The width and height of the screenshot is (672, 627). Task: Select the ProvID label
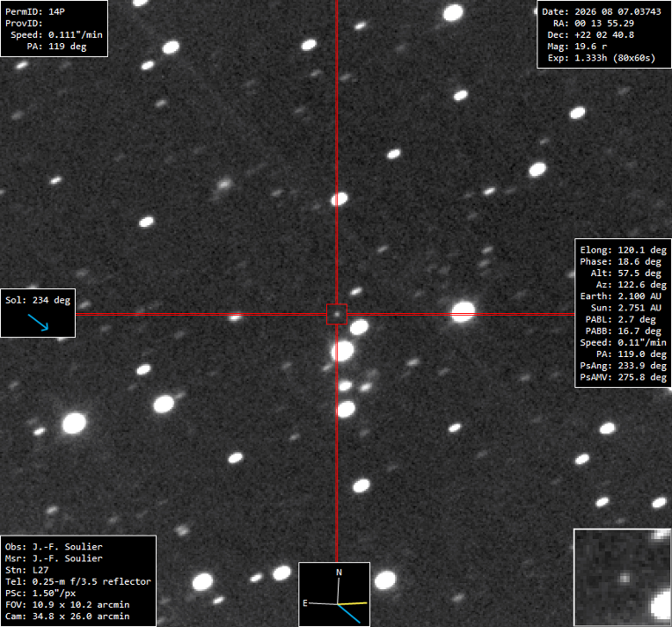click(24, 23)
